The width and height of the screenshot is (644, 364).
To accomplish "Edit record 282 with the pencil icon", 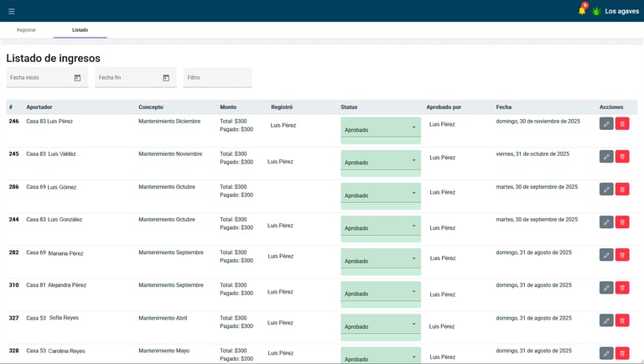I will (x=606, y=255).
